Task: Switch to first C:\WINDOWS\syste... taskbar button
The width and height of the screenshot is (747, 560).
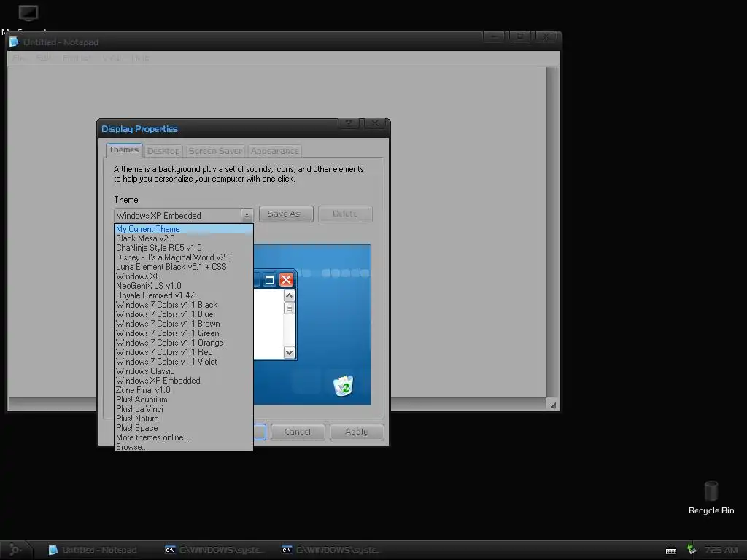Action: click(x=213, y=550)
